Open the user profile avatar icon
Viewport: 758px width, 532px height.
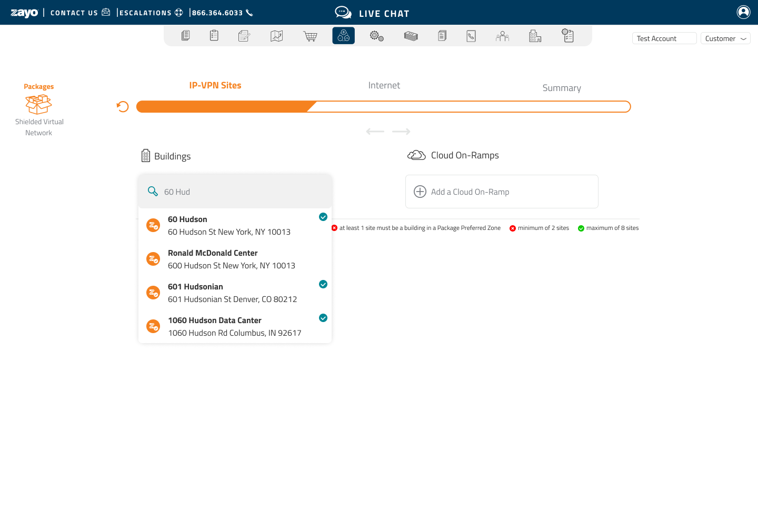[744, 12]
